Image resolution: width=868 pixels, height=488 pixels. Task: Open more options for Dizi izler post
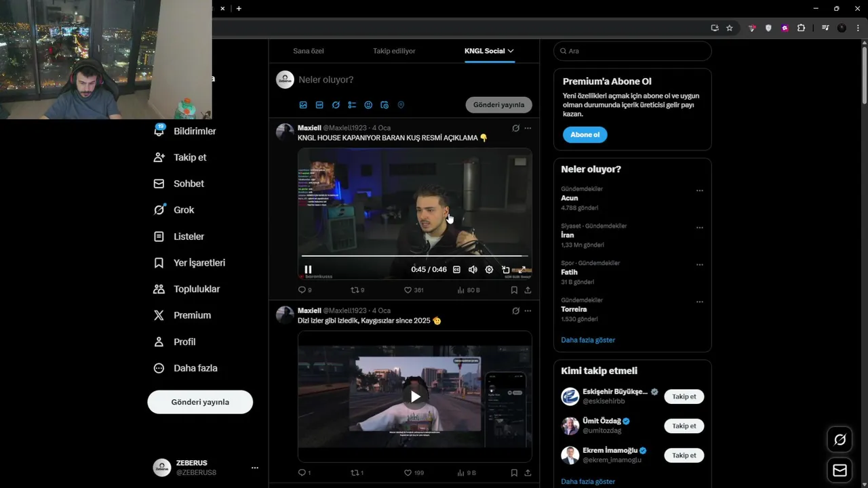tap(528, 311)
